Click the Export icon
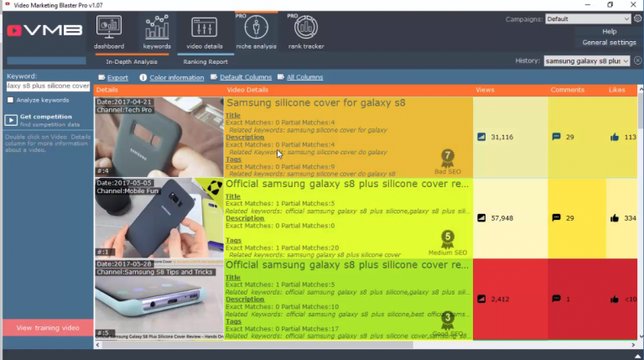 click(x=101, y=77)
